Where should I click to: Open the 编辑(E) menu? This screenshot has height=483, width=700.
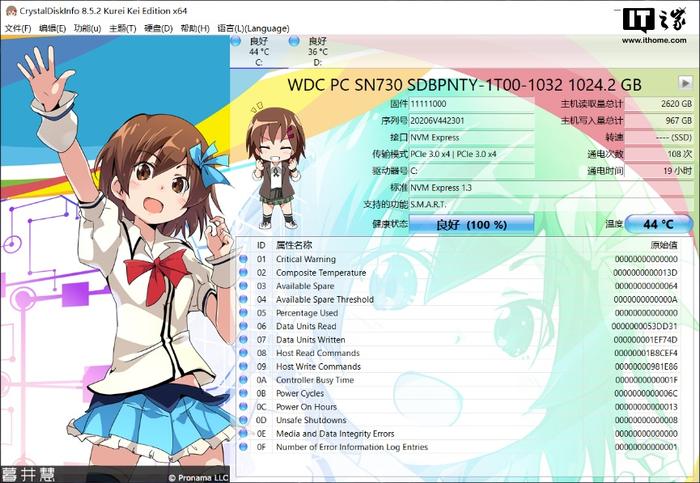[52, 29]
